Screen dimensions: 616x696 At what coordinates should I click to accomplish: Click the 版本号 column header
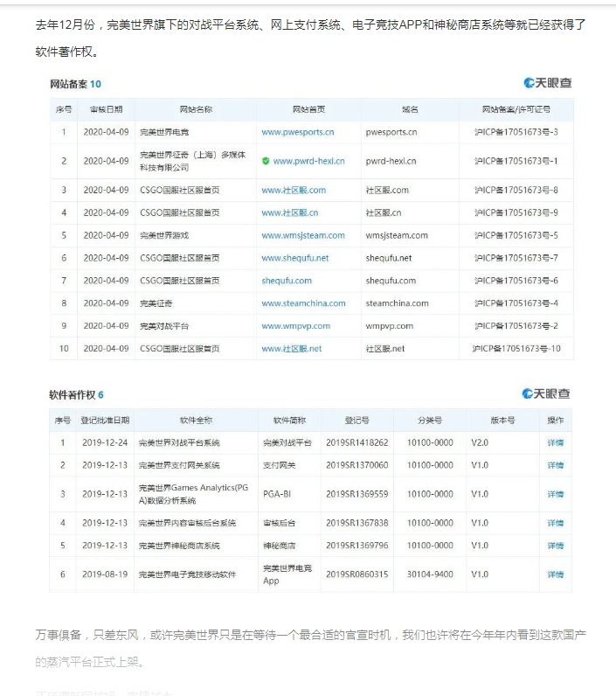pos(502,421)
